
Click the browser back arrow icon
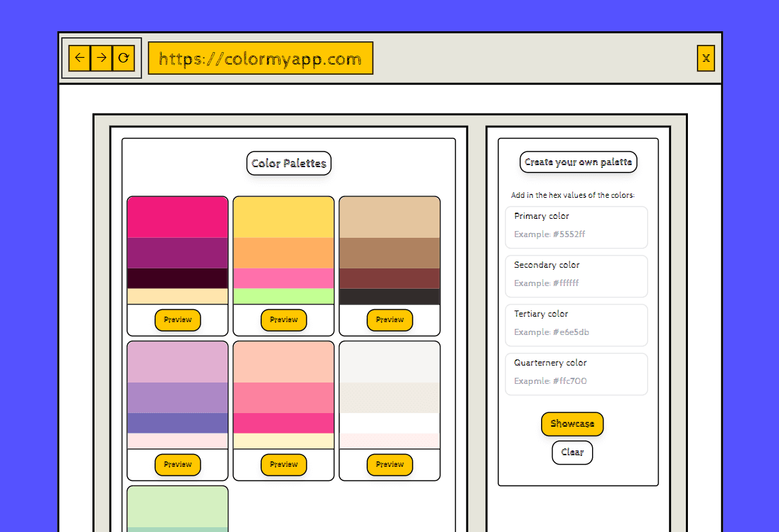[x=80, y=58]
